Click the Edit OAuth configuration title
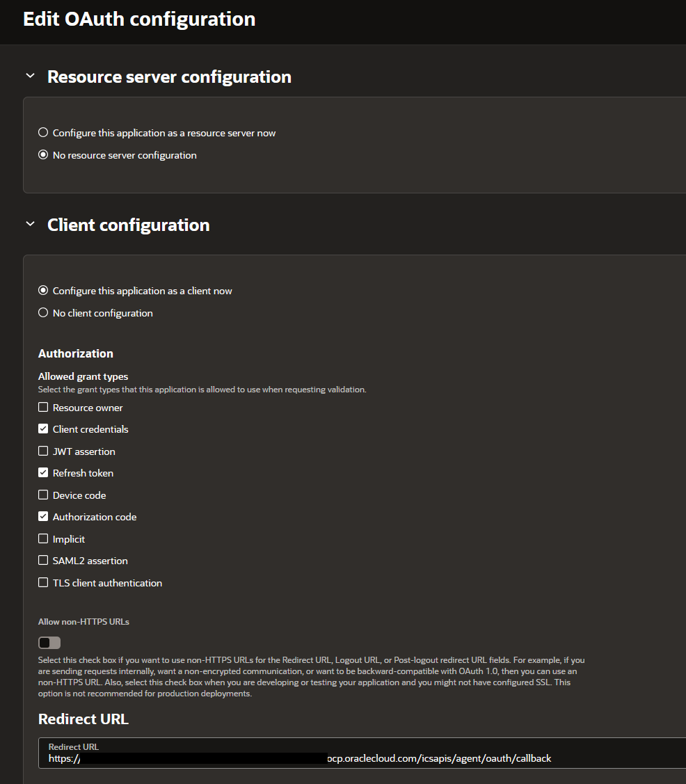This screenshot has height=784, width=686. coord(139,19)
